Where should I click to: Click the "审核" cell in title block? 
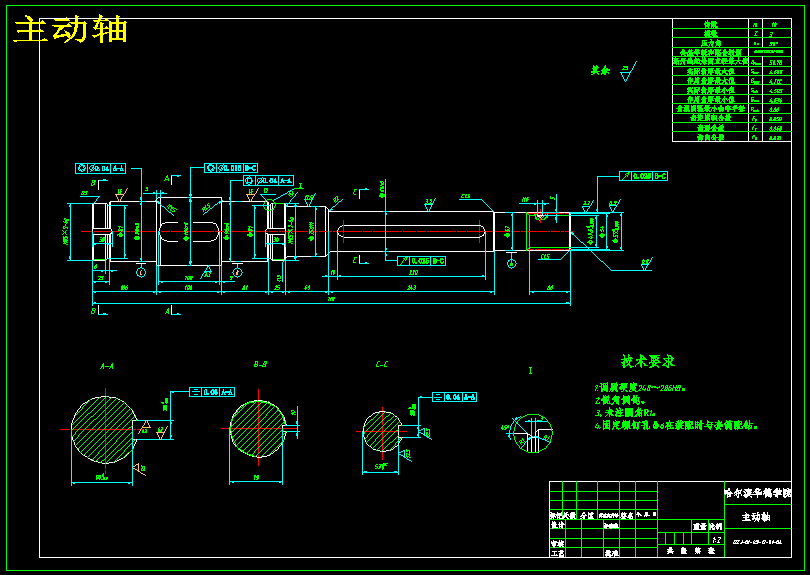coord(557,543)
